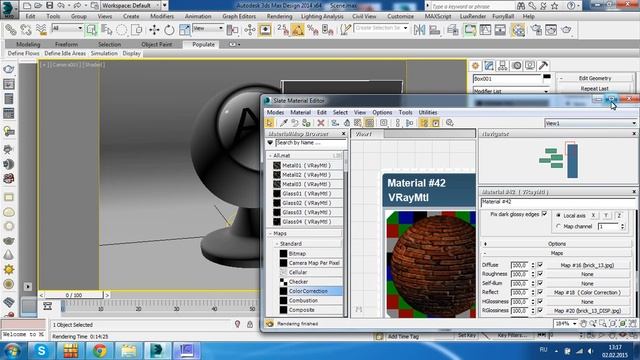The height and width of the screenshot is (360, 640).
Task: Select the Rotate tool in the main toolbar
Action: tap(169, 30)
